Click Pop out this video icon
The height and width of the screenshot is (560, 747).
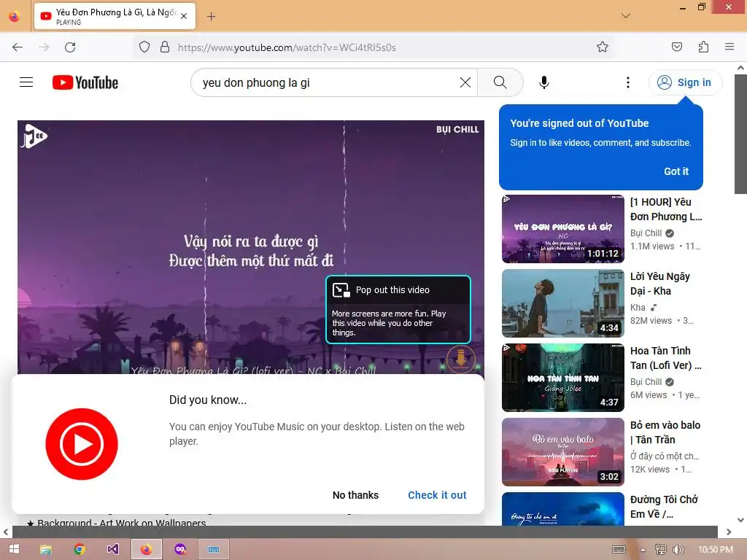coord(341,290)
